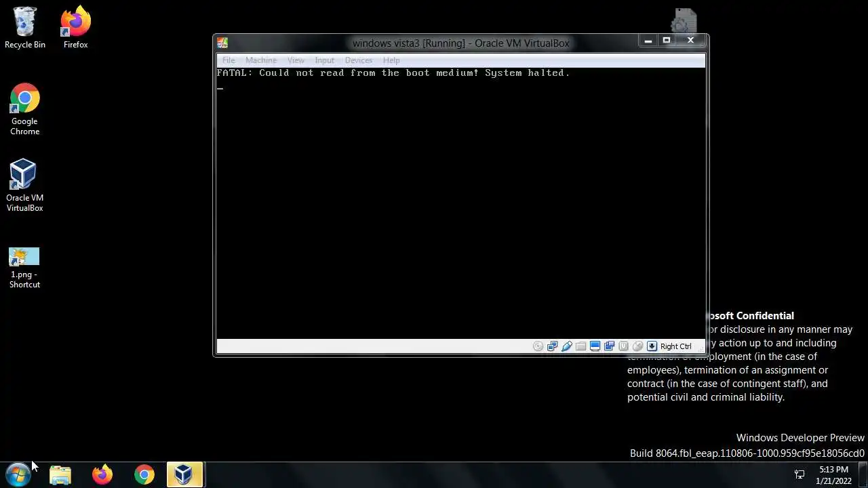Launch Chrome from the taskbar

[144, 474]
